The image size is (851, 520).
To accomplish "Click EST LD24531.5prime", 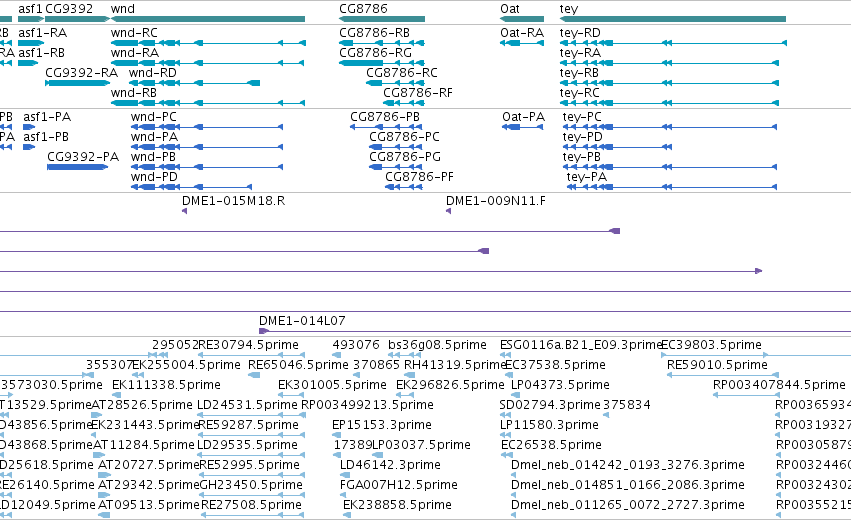I will click(x=247, y=405).
